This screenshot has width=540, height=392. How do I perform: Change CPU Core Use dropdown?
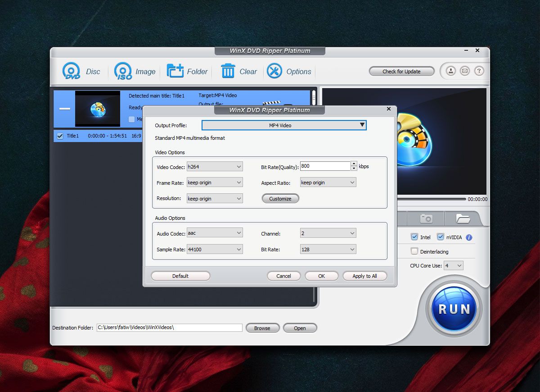[454, 266]
